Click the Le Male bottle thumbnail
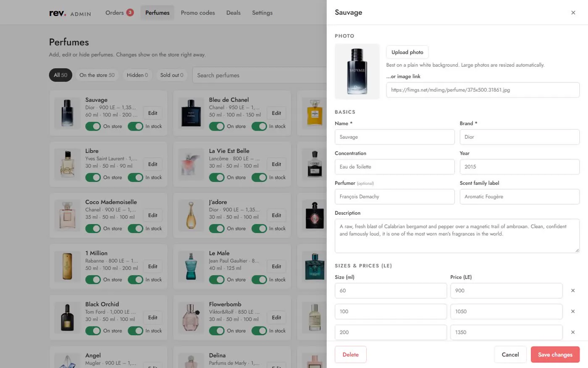Screen dimensions: 588x368 click(191, 266)
